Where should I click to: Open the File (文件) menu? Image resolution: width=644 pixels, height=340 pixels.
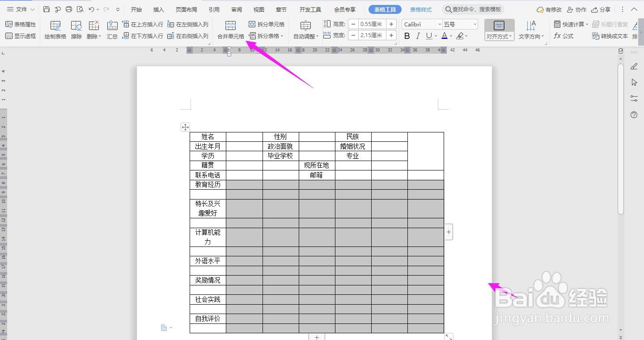(x=21, y=9)
